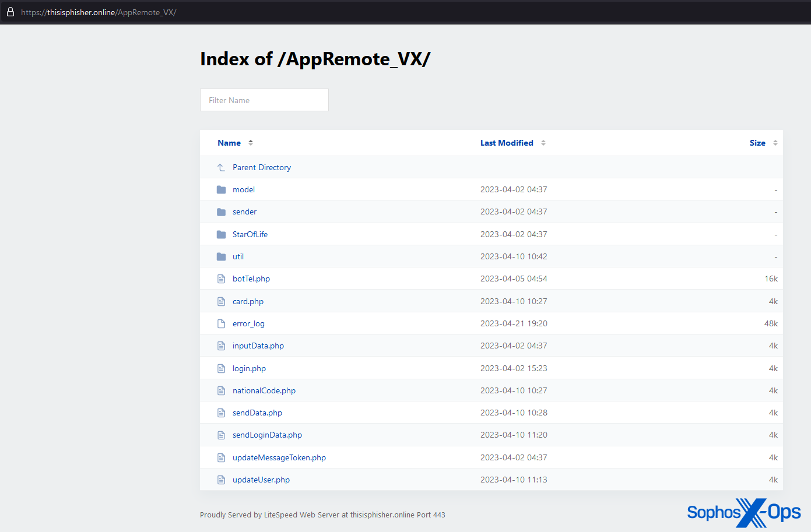This screenshot has width=811, height=532.
Task: Toggle sort arrows beside Name column
Action: pos(251,143)
